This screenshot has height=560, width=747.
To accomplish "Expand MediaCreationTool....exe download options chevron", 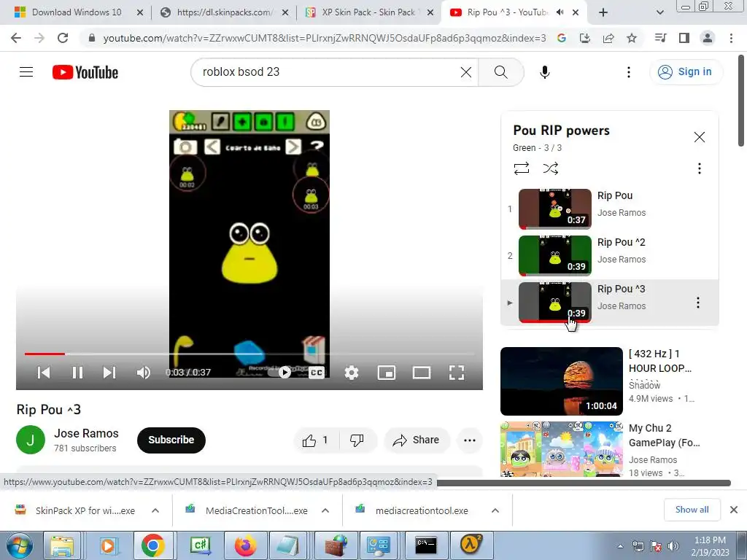I will coord(325,510).
